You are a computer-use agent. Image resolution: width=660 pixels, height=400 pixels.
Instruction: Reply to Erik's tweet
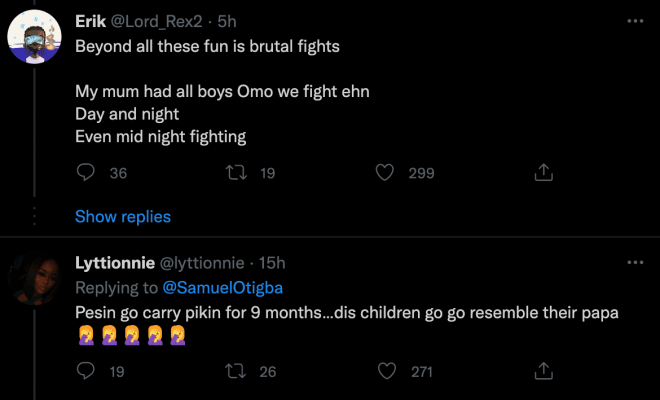pos(86,173)
